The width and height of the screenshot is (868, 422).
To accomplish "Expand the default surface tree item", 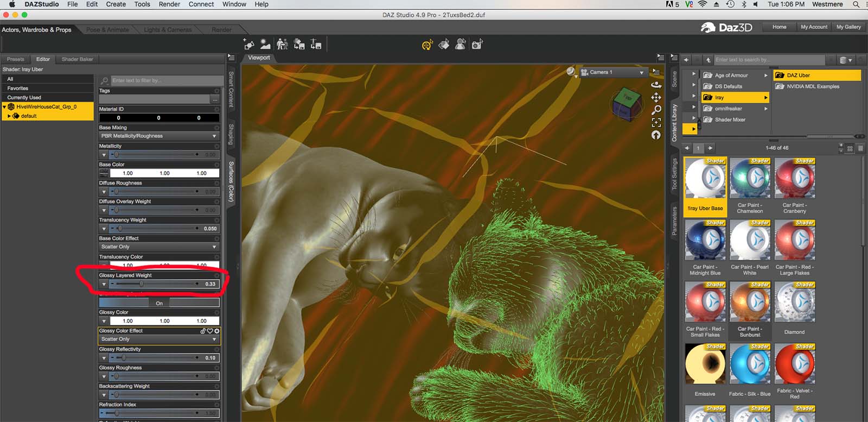I will coord(9,116).
